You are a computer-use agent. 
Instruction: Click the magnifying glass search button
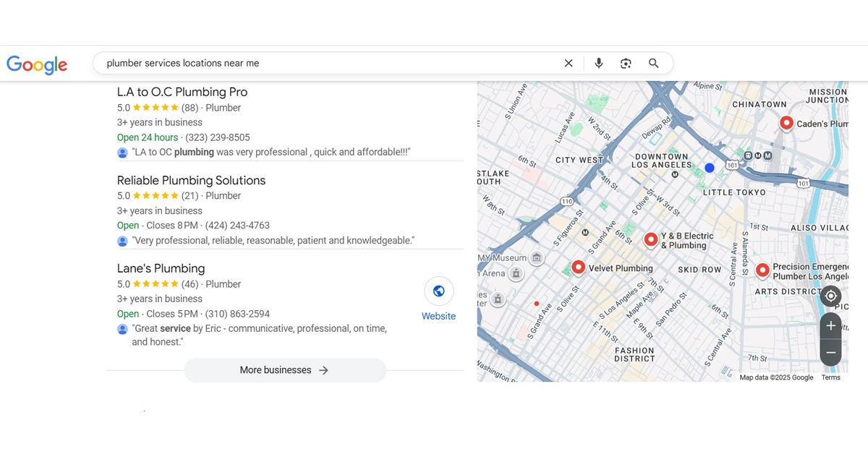[654, 64]
